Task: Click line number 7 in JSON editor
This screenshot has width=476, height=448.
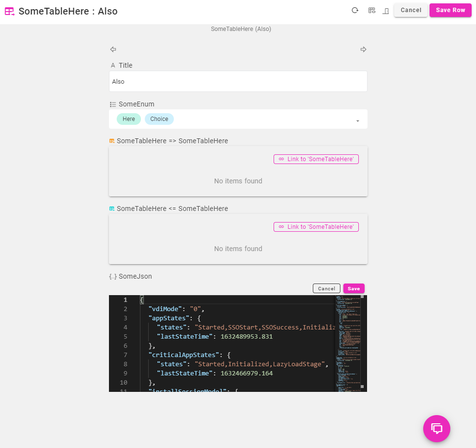Action: tap(125, 355)
